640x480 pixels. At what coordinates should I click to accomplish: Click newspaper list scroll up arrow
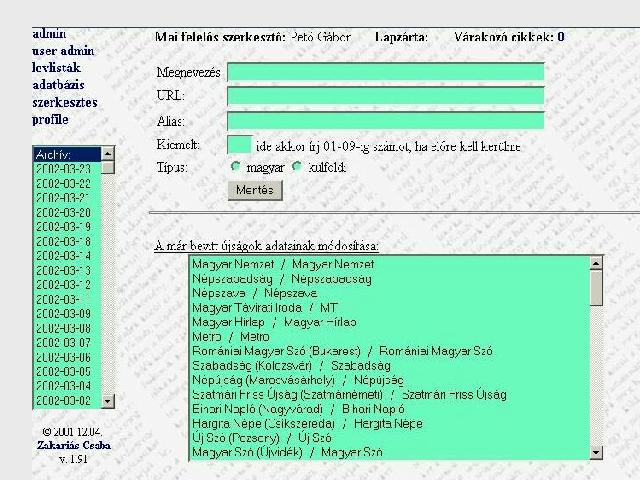tap(596, 263)
